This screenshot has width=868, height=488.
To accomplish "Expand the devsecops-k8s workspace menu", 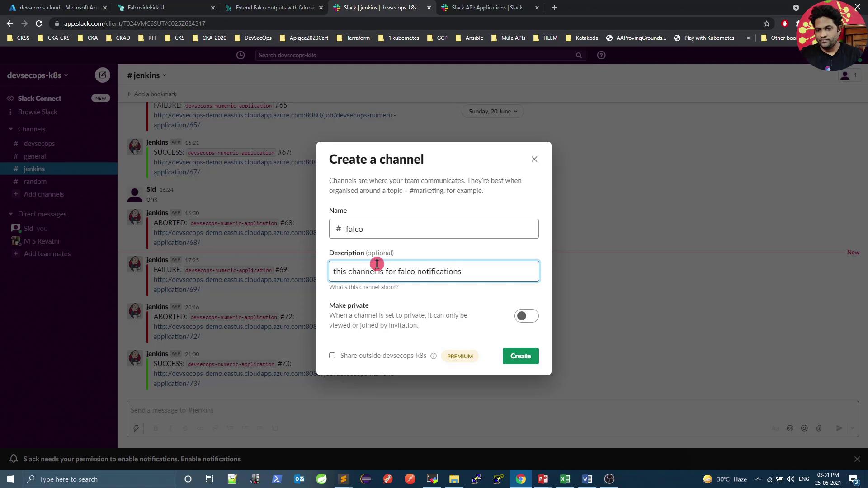I will (38, 75).
